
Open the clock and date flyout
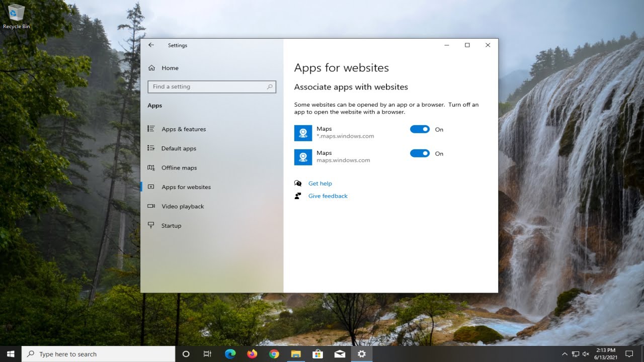pyautogui.click(x=605, y=354)
